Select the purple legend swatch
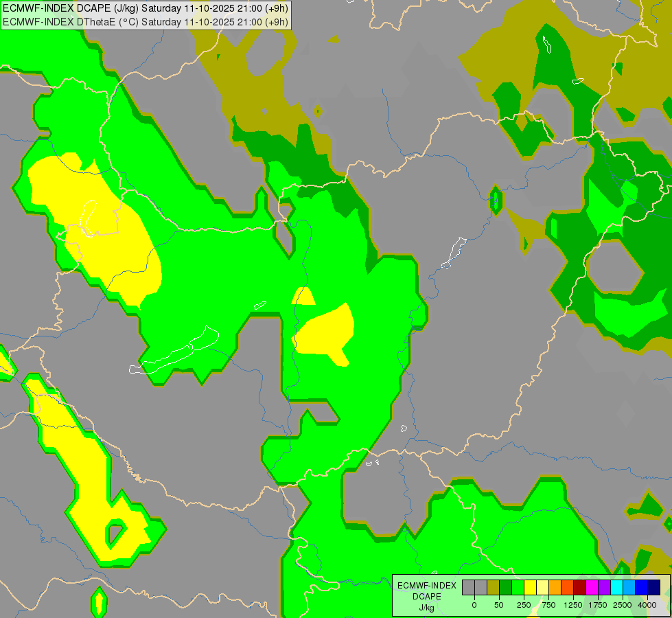672x618 pixels. tap(605, 587)
